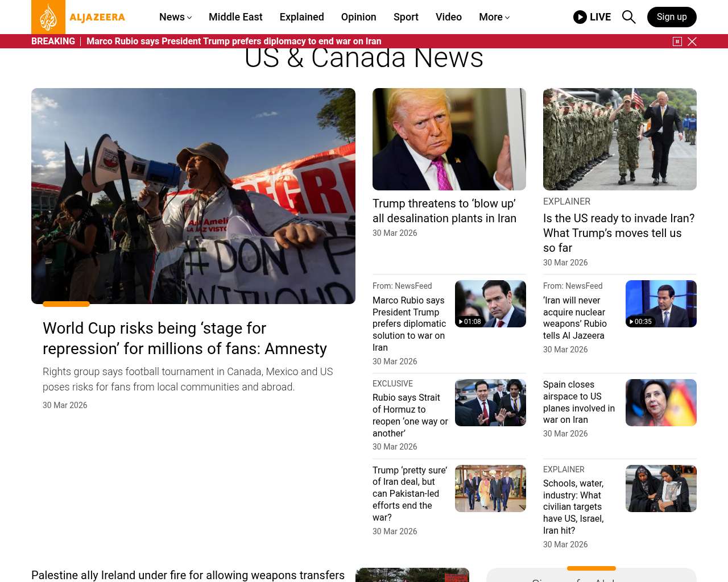Open civilian targets explainer headline
Viewport: 728px width, 582px height.
(x=573, y=507)
